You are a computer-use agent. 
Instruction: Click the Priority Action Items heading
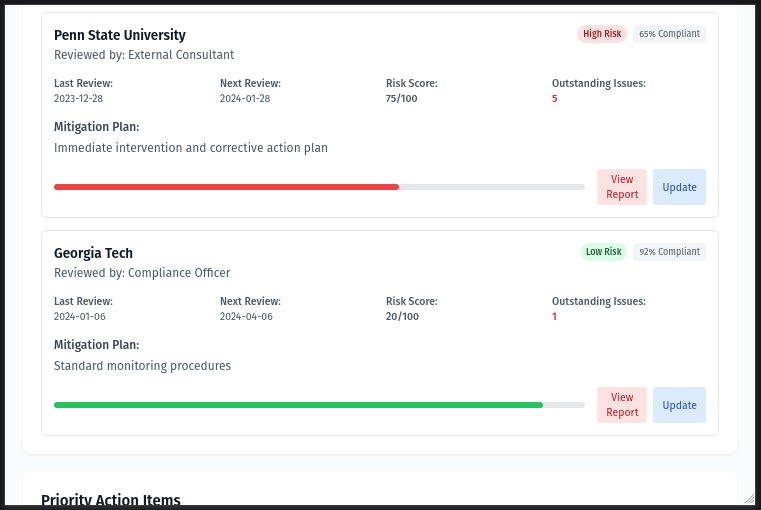tap(111, 500)
